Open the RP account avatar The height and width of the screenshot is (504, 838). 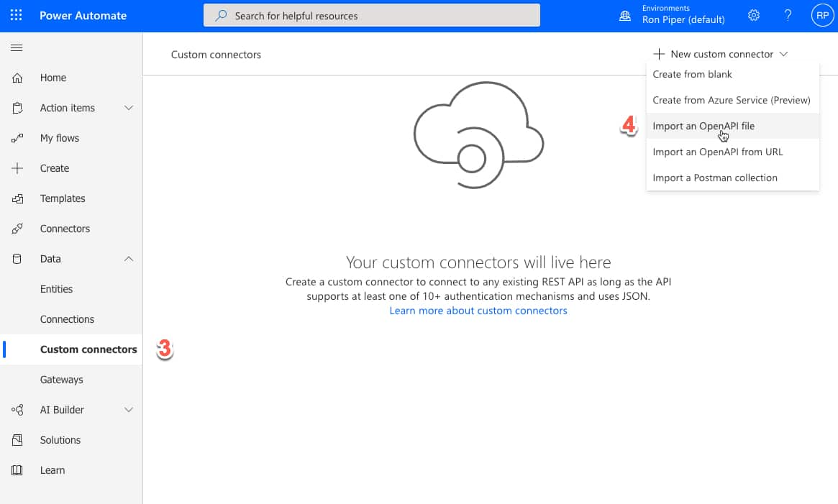pos(821,15)
